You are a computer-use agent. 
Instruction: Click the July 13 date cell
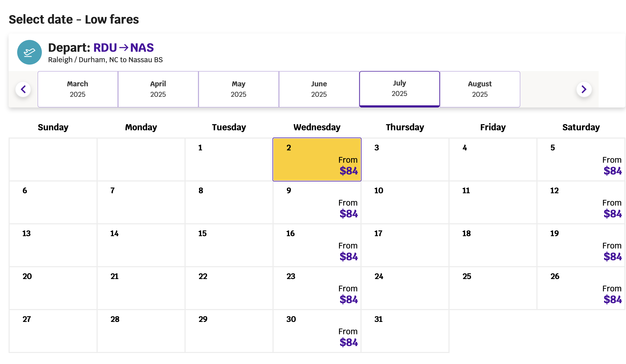(53, 245)
